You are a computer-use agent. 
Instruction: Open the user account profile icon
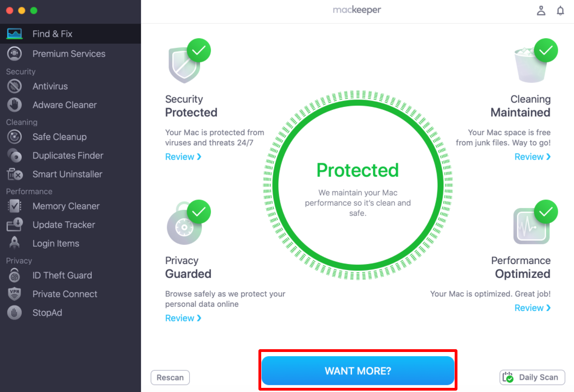(541, 11)
